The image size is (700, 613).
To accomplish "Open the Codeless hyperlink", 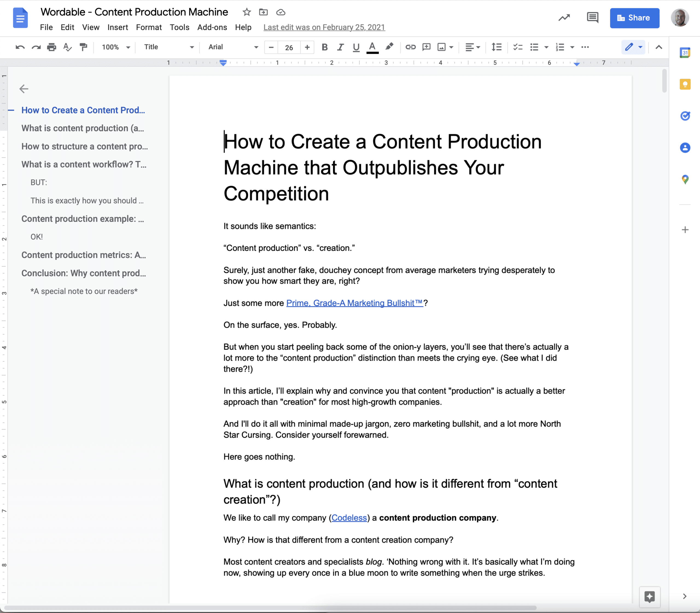I will click(349, 518).
